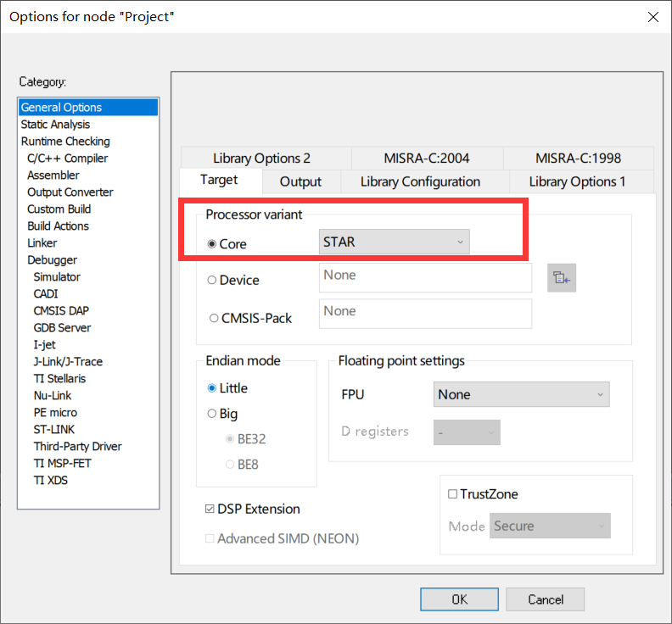The image size is (672, 624).
Task: Open the Library Options 1 tab
Action: click(x=577, y=181)
